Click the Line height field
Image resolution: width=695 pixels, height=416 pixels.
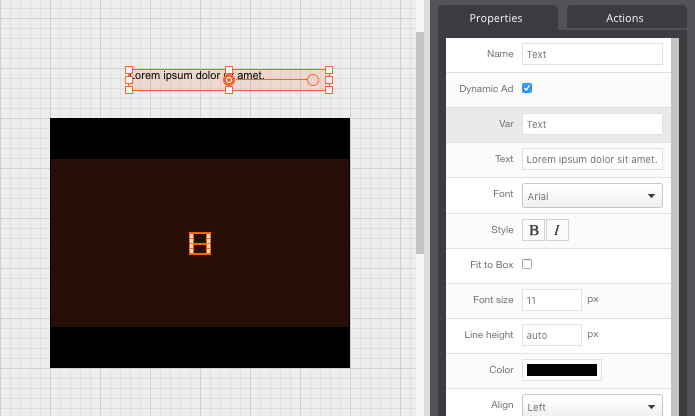click(x=551, y=335)
